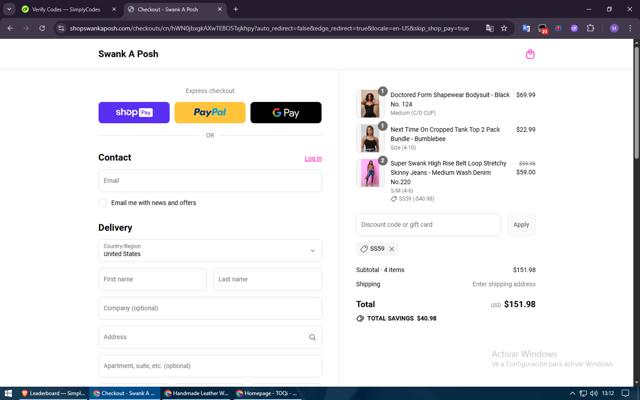Screen dimensions: 640x400
Task: Click the blue translate extension icon
Action: click(x=526, y=28)
